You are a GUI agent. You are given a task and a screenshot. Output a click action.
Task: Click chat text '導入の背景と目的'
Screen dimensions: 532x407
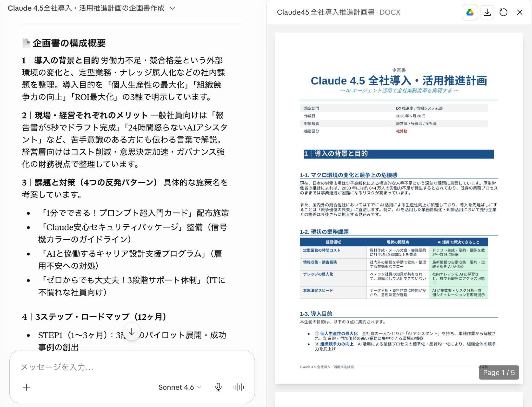point(66,60)
